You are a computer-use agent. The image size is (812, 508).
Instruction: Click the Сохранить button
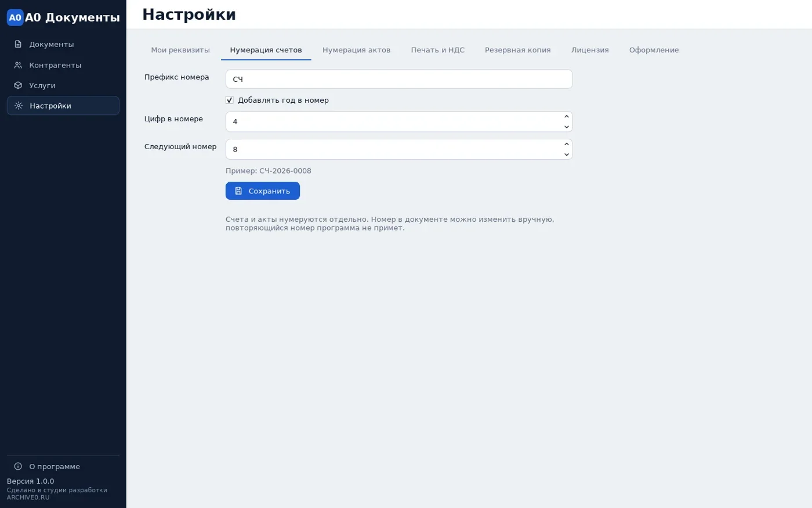click(263, 191)
